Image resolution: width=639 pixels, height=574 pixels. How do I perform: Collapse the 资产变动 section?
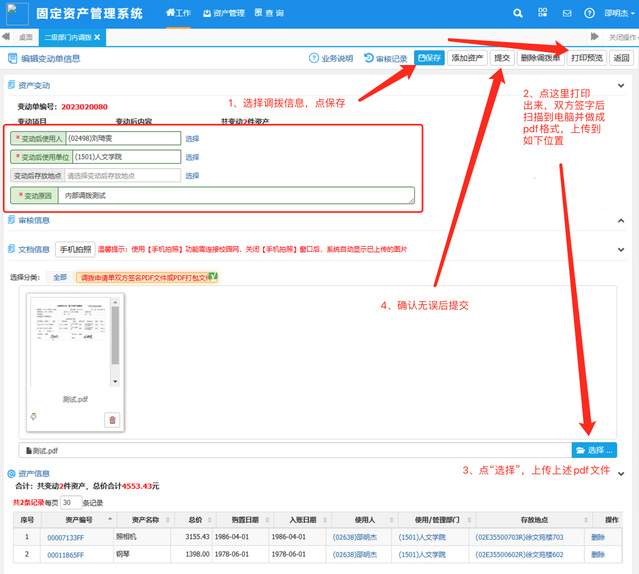coord(621,86)
